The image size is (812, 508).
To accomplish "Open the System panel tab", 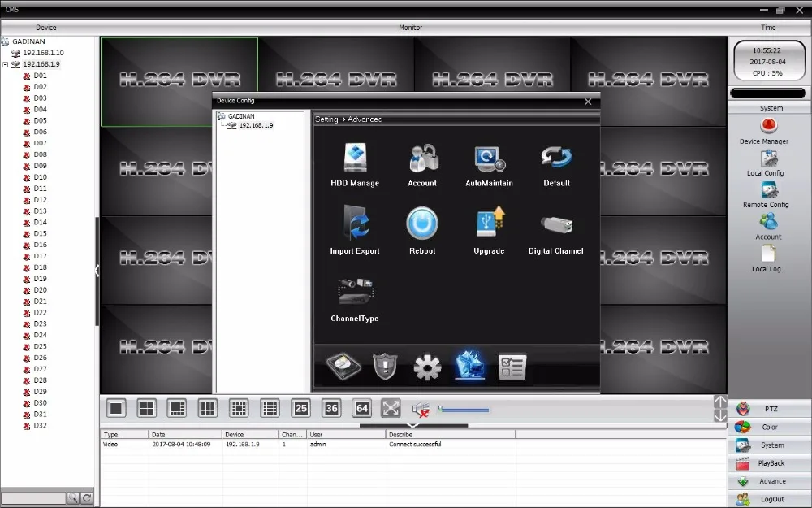I will coord(770,445).
